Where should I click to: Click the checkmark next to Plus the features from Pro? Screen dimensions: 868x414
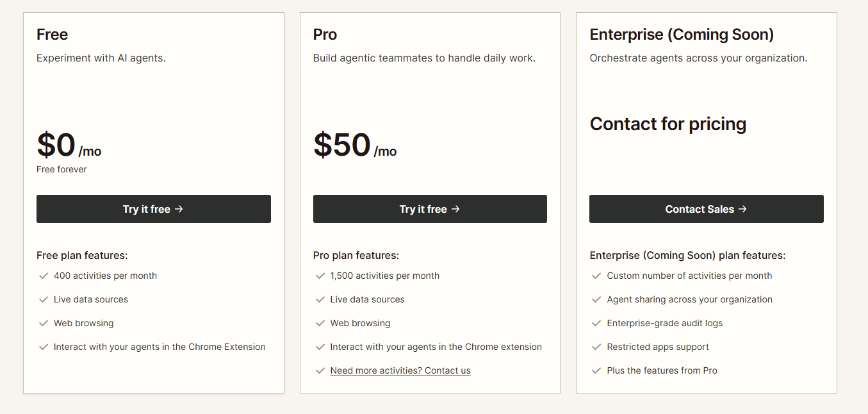point(596,370)
